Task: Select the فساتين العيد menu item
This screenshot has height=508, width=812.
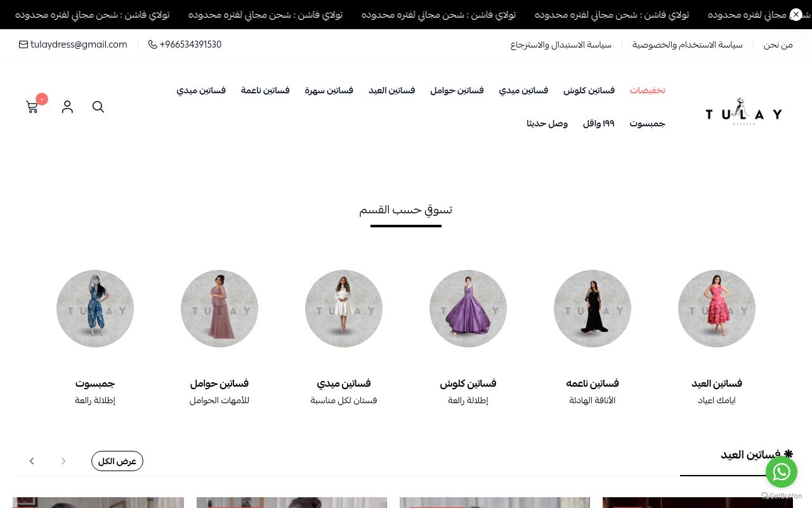Action: coord(391,90)
